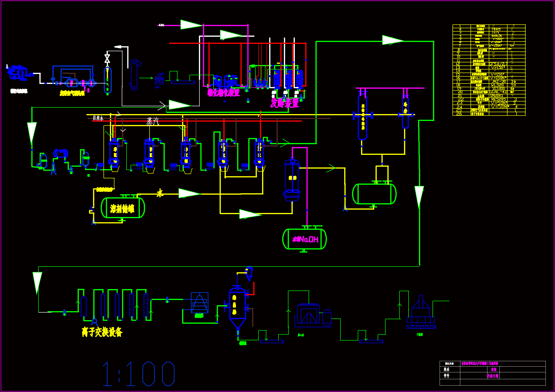This screenshot has width=555, height=392.
Task: Select the big green arrow on top-right pipeline
Action: pyautogui.click(x=393, y=40)
